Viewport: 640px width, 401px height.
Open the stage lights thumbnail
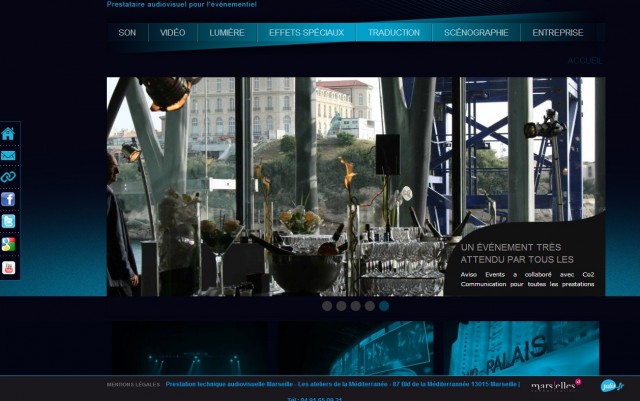190,348
